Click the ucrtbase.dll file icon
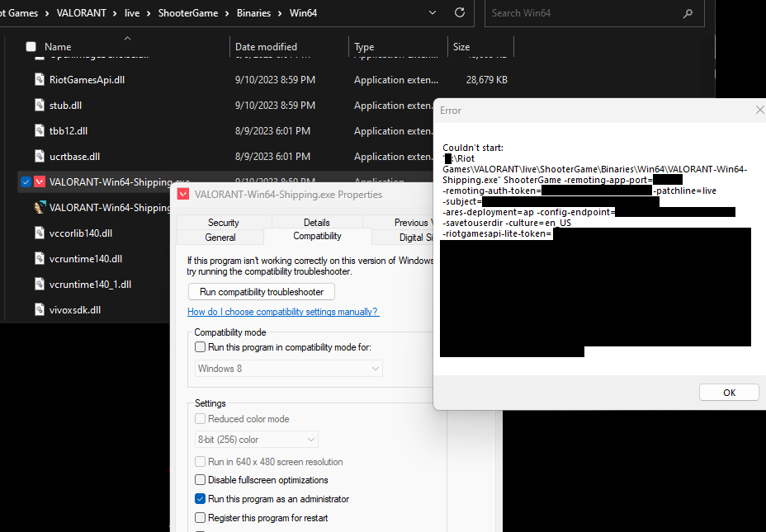The image size is (766, 532). click(40, 156)
